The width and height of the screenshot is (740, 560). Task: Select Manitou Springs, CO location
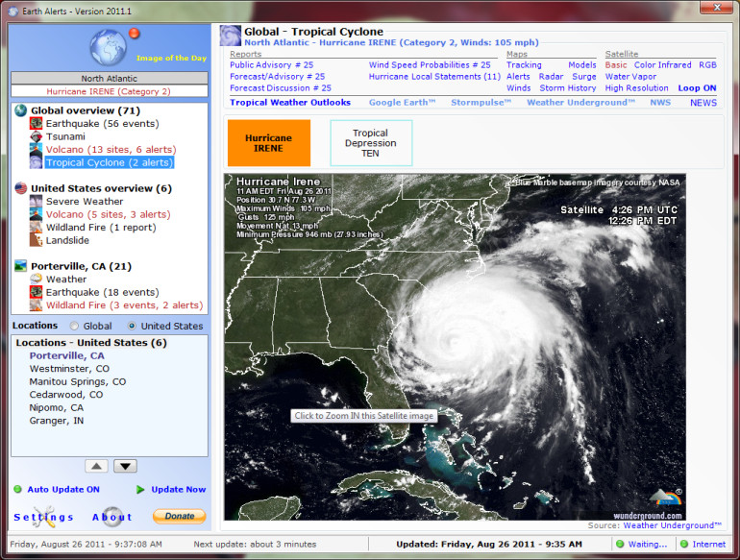point(78,381)
